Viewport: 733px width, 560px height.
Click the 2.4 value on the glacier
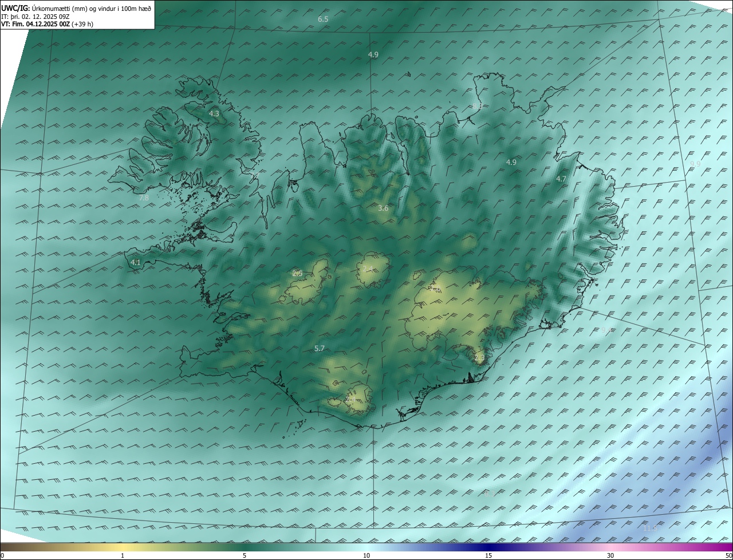(x=368, y=269)
